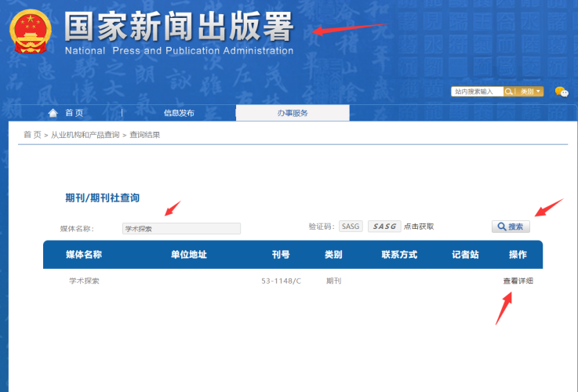Click the 验证码 input field with SASG
Screen dimensions: 578x392
pos(351,227)
